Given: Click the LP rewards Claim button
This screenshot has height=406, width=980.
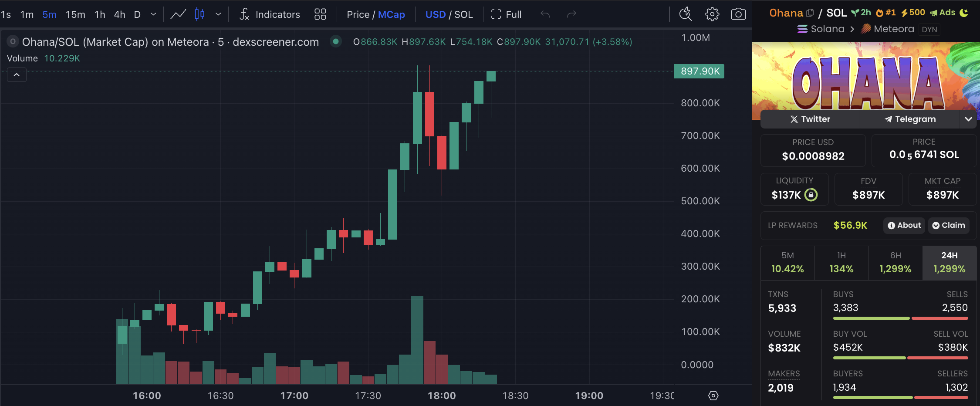Looking at the screenshot, I should tap(948, 225).
